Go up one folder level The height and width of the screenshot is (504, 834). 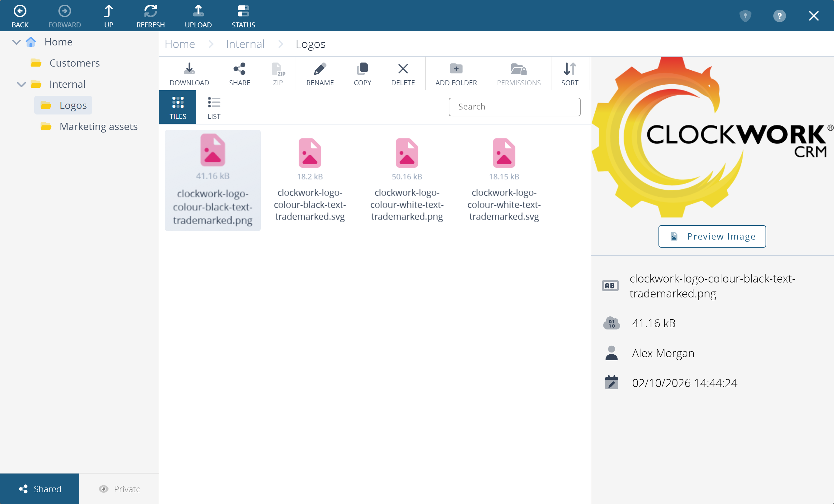[x=108, y=16]
